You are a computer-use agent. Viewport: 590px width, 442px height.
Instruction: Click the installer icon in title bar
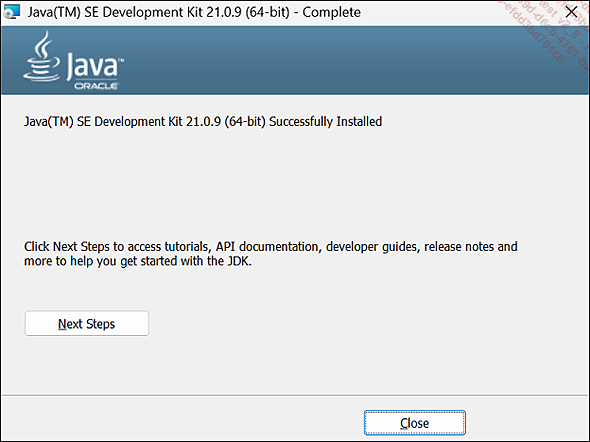tap(11, 12)
